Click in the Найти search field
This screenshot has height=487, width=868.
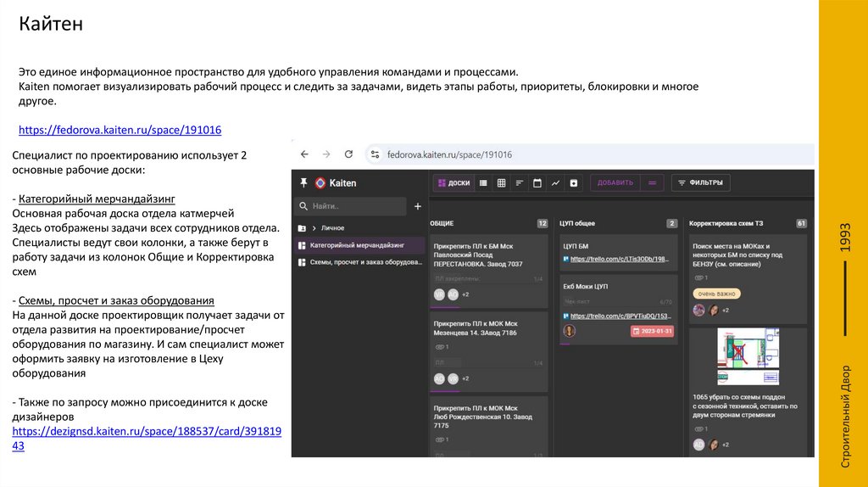click(x=351, y=206)
